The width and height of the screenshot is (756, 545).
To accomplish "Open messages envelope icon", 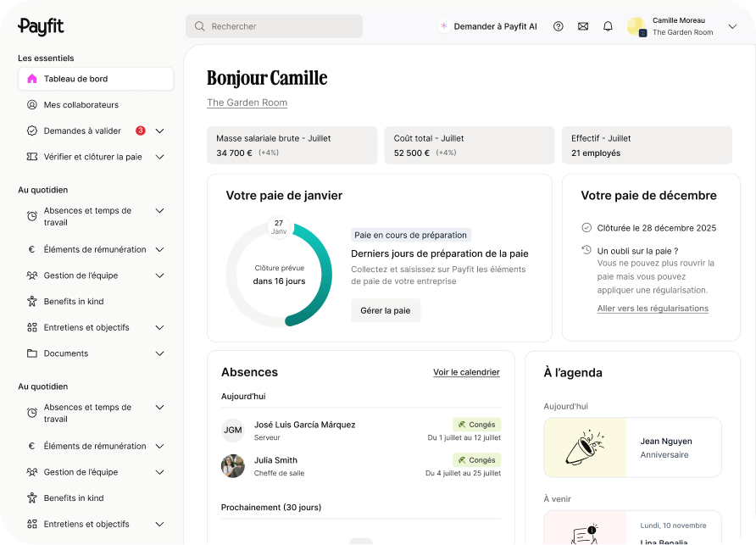I will click(x=583, y=26).
